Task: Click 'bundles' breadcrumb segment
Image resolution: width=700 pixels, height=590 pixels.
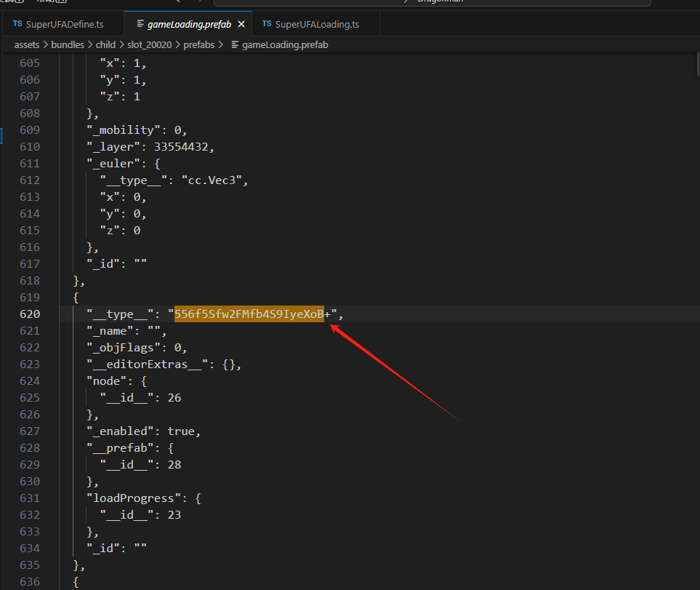Action: 68,44
